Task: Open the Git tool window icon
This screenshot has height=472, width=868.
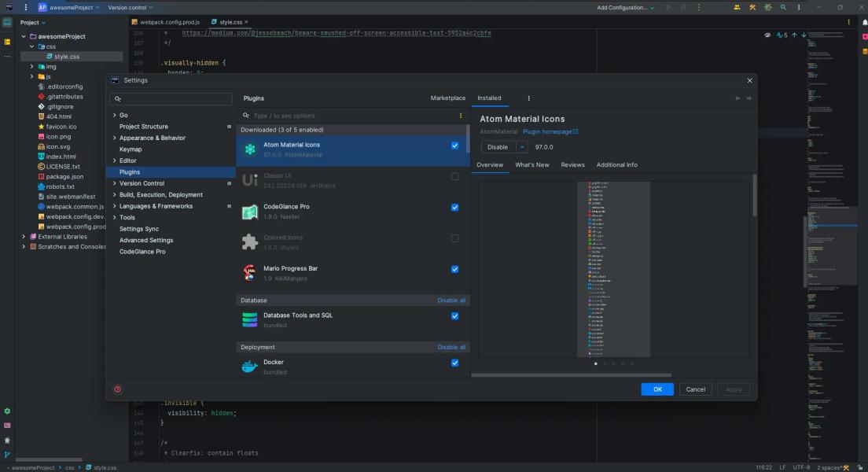Action: coord(7,455)
